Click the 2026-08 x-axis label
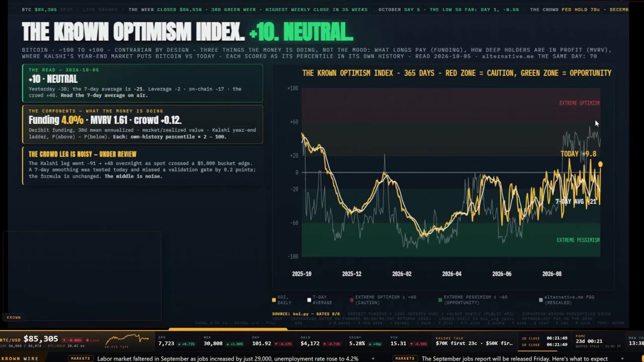Viewport: 644px width, 362px height. pos(551,274)
